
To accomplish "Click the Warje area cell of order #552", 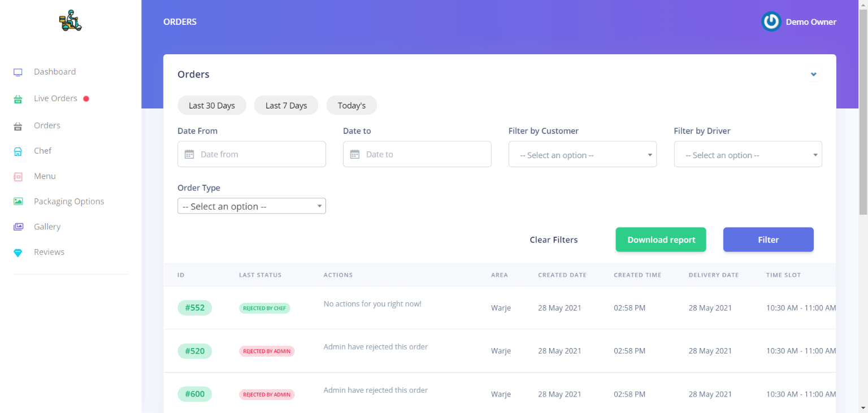I will point(501,308).
